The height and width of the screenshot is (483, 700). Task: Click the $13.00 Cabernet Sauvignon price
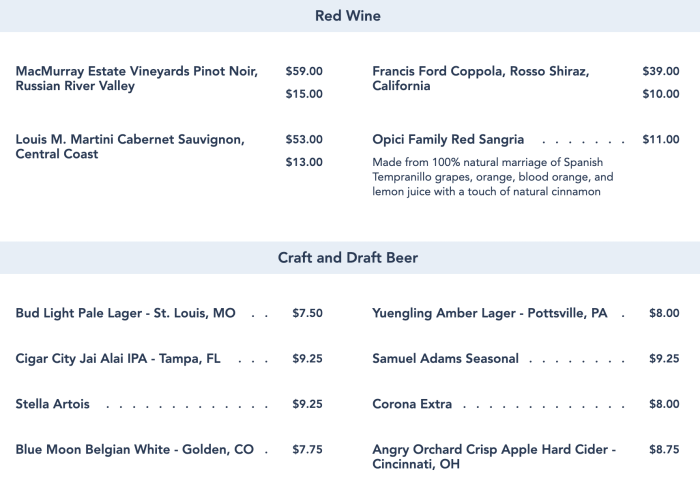(x=304, y=162)
